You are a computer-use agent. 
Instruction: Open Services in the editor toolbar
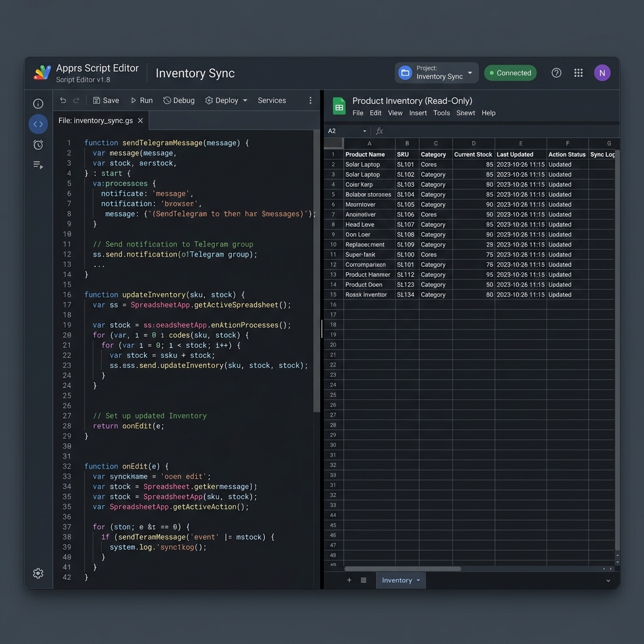[272, 101]
